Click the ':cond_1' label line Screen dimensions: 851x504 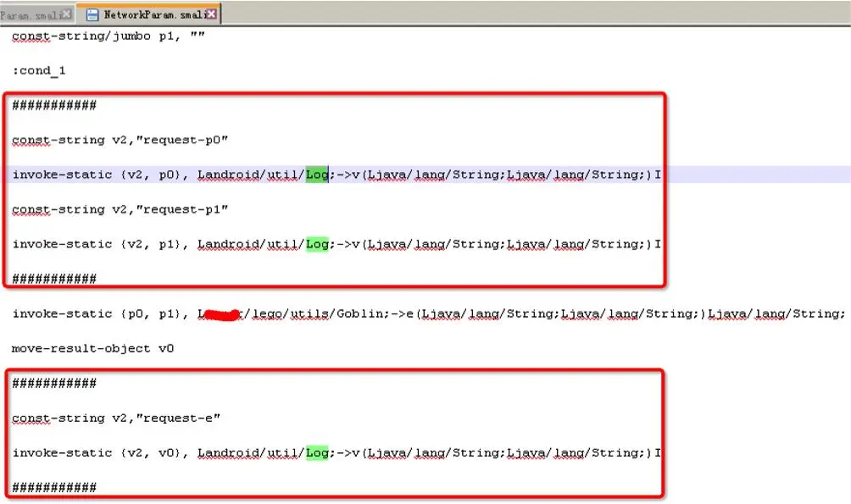pos(38,70)
